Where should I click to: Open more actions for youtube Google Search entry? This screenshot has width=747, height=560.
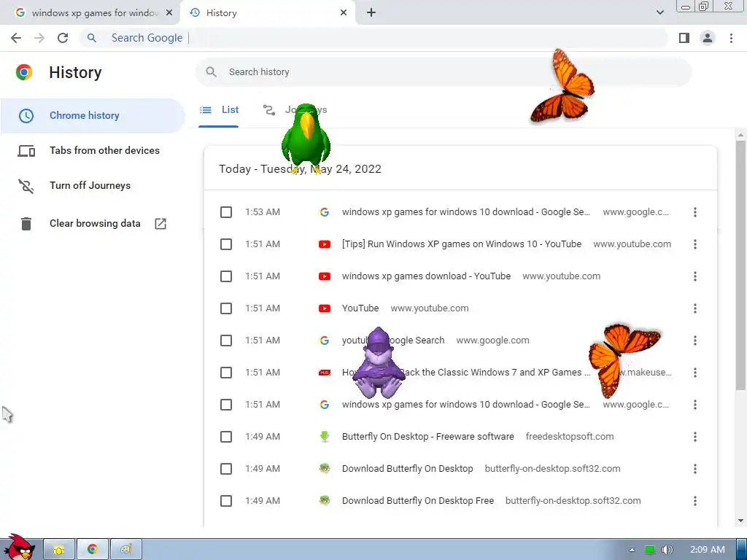tap(695, 341)
